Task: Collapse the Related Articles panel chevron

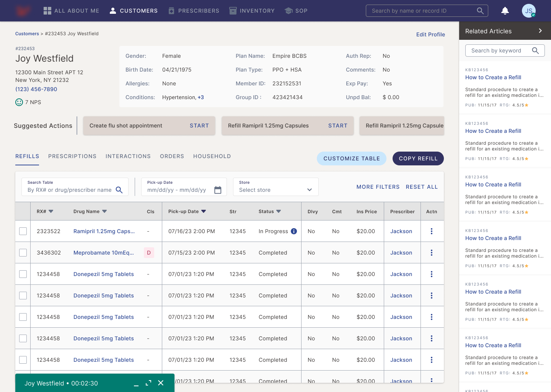Action: (x=540, y=31)
